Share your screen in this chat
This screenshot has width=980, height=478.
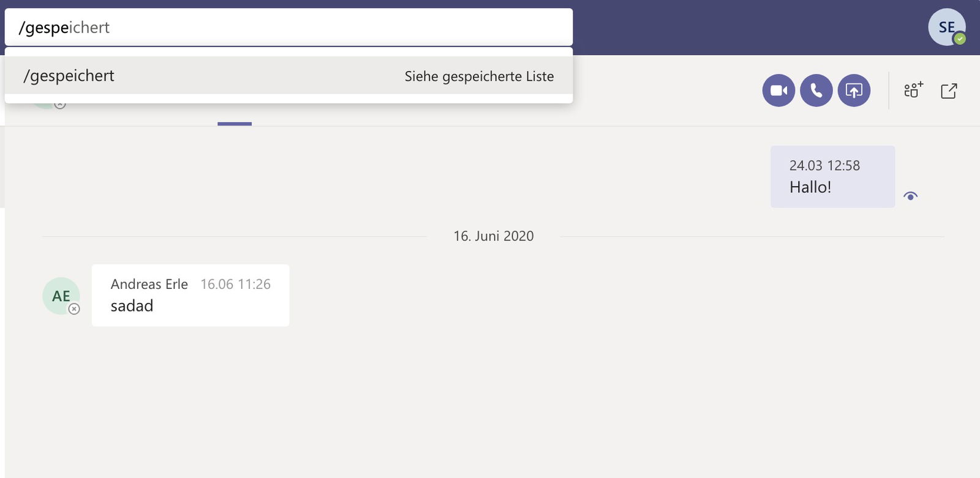point(854,91)
